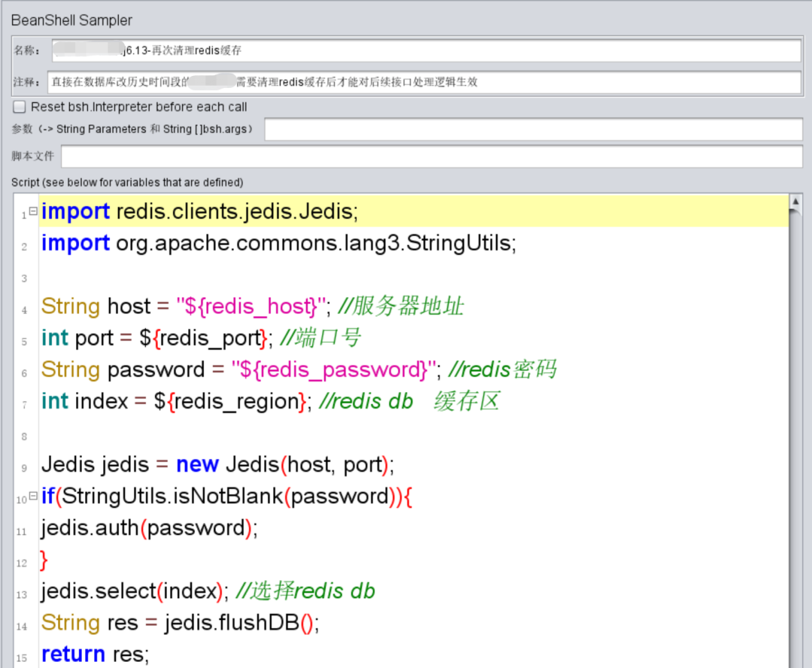Click the script scrollbar up arrow
Screen dimensions: 812x668
pos(795,201)
